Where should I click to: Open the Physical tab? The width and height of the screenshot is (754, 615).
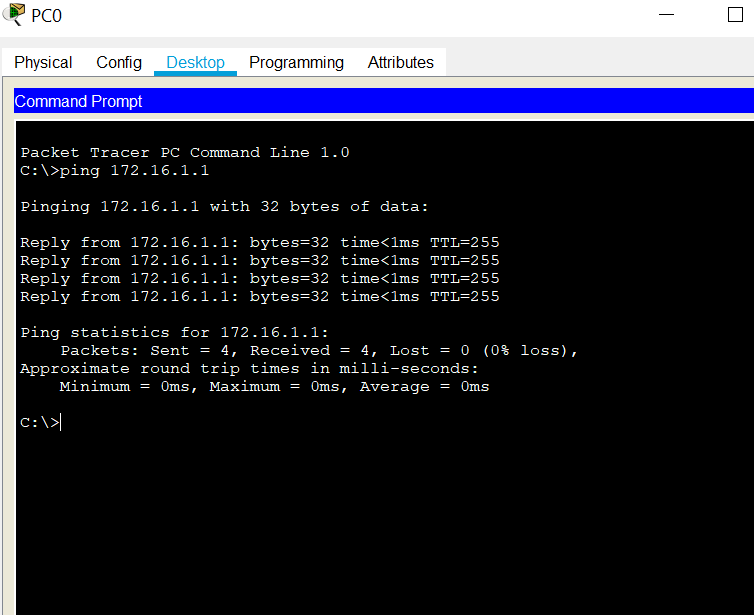pos(43,63)
